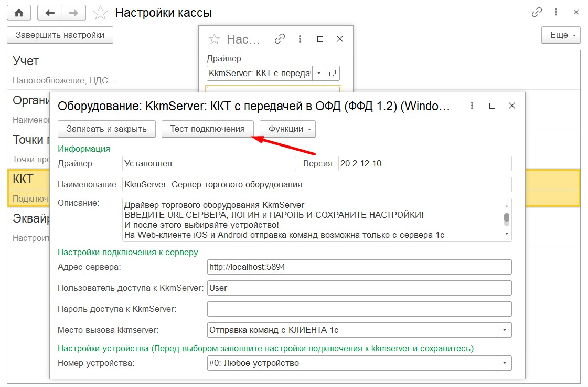Click the Драйвер combo box with KkmServer value
The height and width of the screenshot is (387, 588).
point(260,73)
